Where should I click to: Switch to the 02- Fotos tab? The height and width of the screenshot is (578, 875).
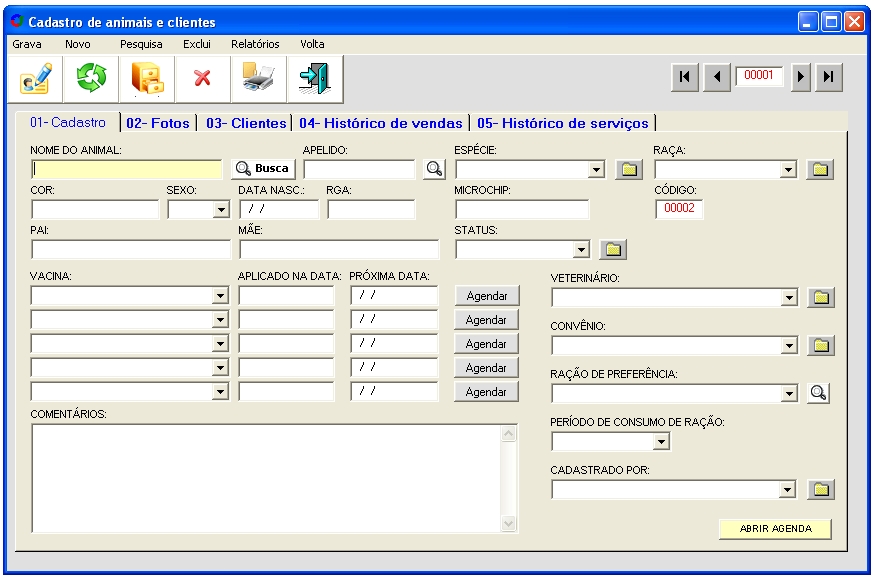click(x=158, y=123)
